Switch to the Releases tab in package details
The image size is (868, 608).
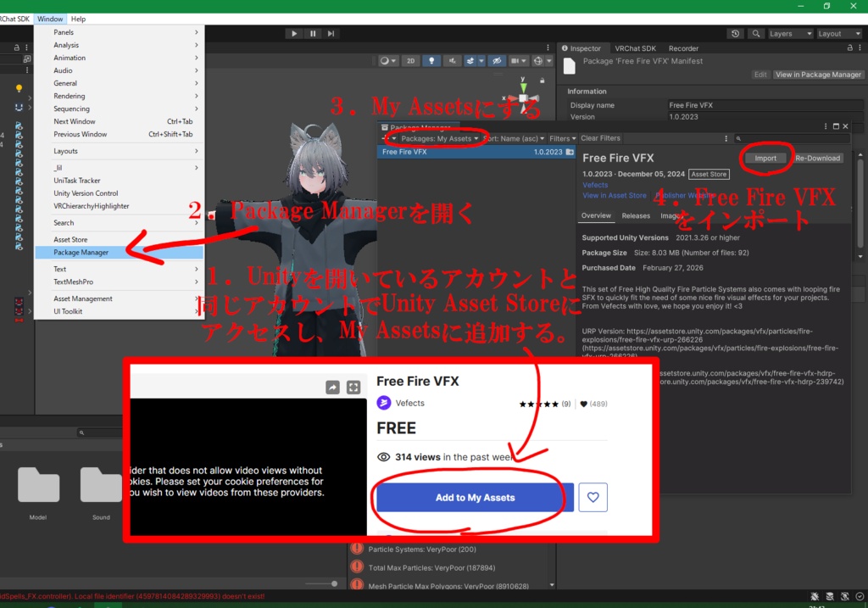[636, 216]
